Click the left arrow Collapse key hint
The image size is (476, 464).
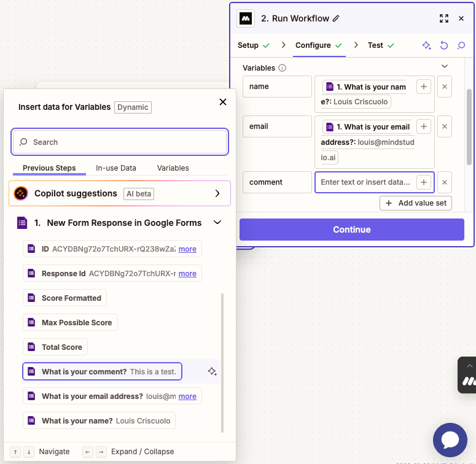[87, 452]
